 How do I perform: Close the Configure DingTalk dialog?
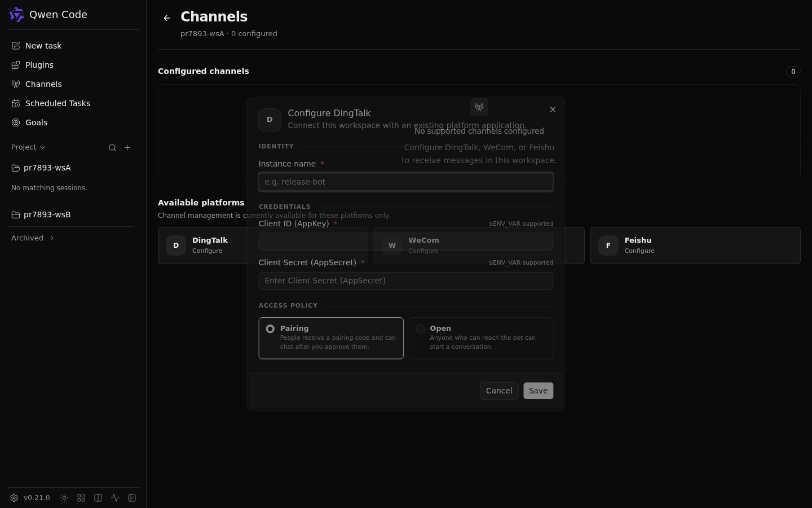click(553, 110)
